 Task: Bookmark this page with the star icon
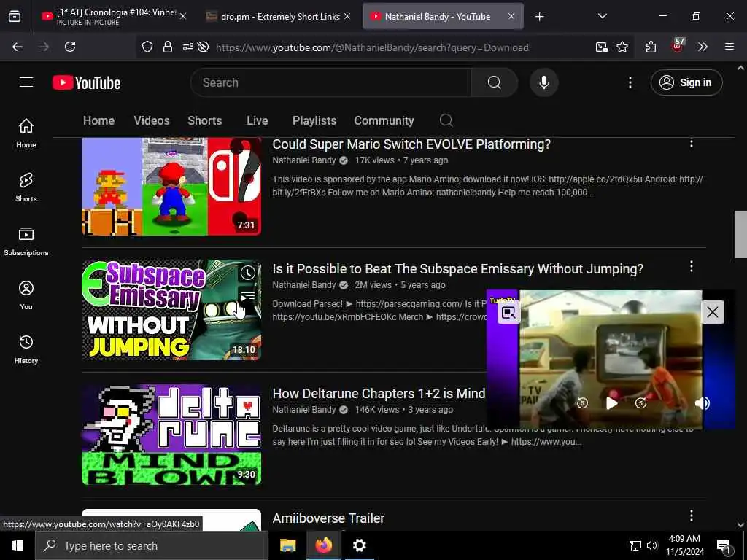coord(622,47)
